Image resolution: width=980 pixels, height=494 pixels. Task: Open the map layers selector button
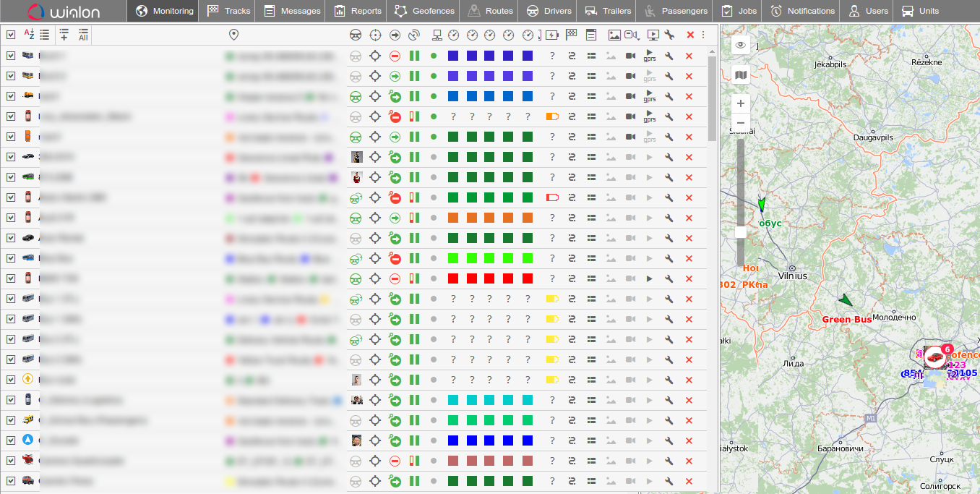click(x=740, y=74)
